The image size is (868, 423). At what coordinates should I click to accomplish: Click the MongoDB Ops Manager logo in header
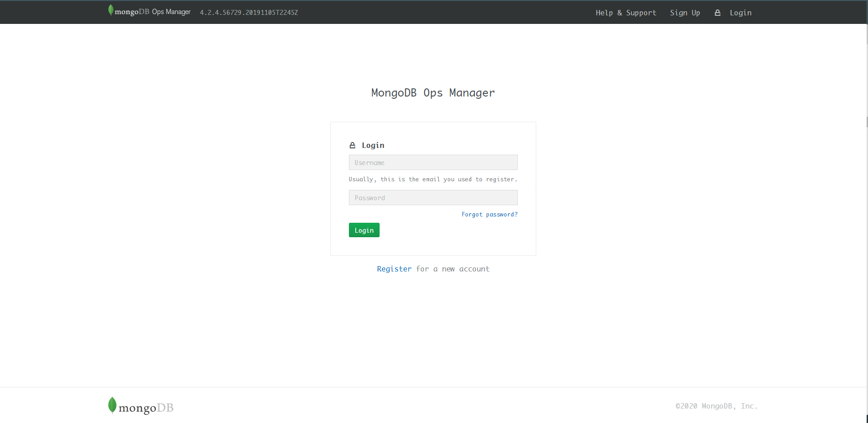point(149,11)
